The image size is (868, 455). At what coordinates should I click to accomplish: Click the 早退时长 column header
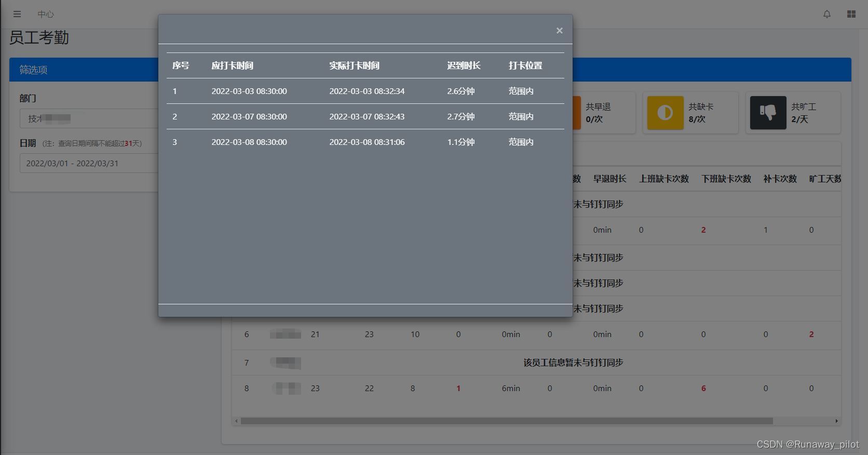click(x=610, y=179)
